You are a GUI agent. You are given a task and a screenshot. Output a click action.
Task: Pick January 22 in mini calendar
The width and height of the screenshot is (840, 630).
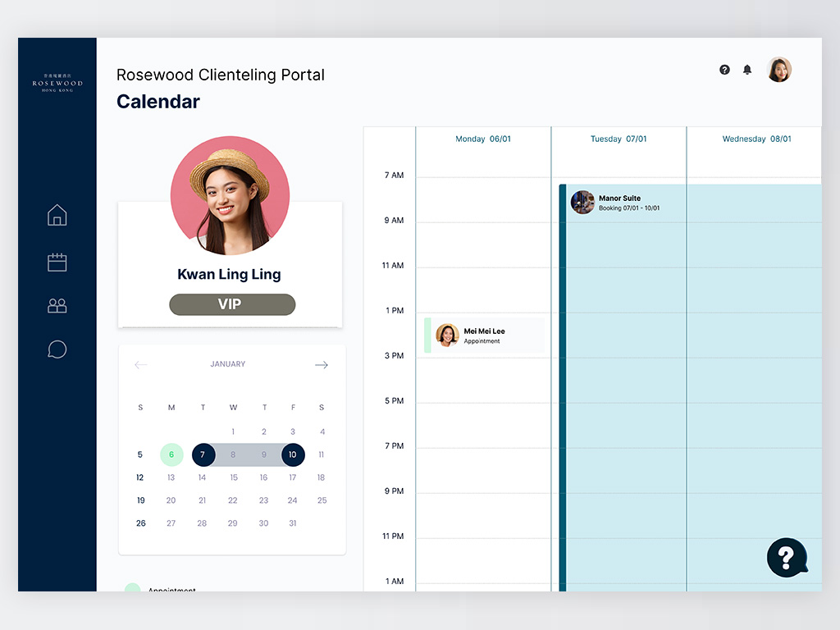232,500
